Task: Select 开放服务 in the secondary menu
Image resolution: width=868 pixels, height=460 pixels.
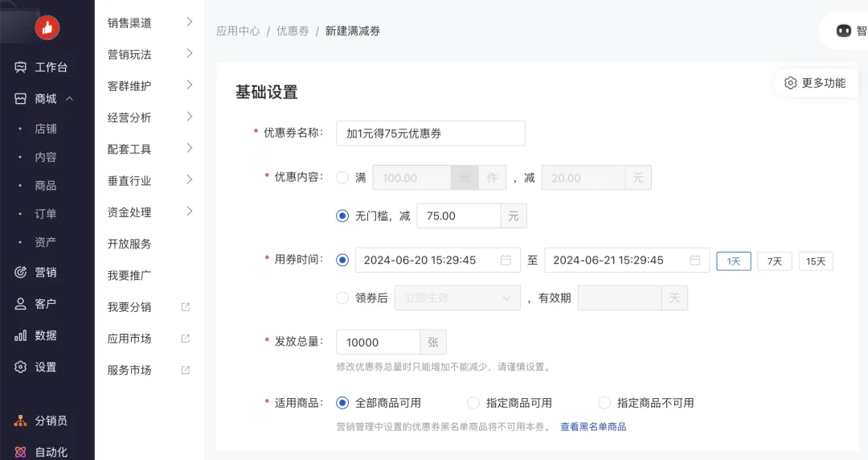Action: [x=129, y=244]
